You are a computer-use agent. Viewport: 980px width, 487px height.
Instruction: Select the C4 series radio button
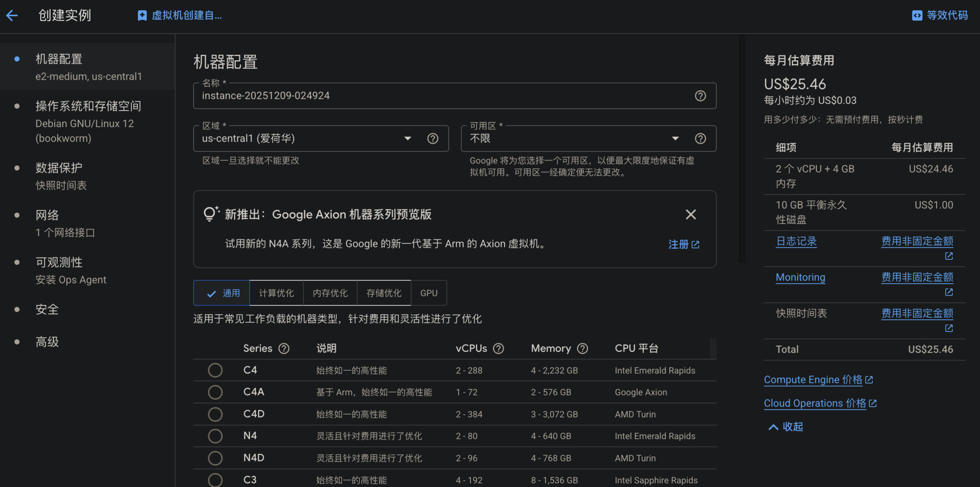click(215, 370)
